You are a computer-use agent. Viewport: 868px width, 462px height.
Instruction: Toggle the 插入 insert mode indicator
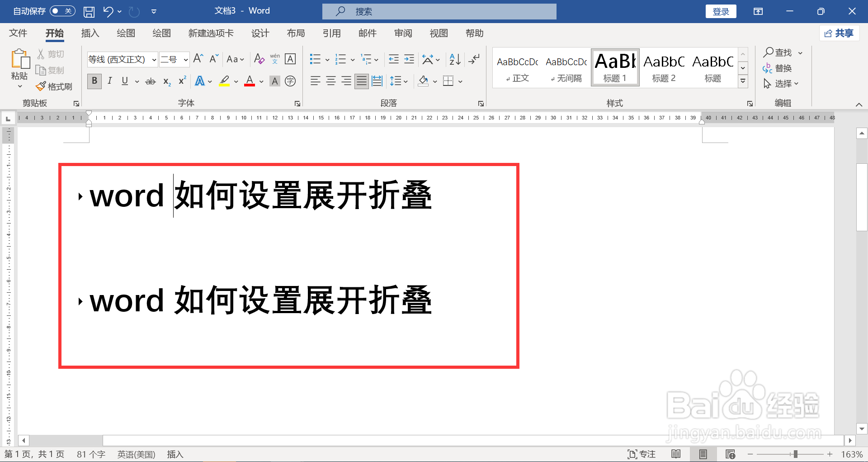coord(175,454)
